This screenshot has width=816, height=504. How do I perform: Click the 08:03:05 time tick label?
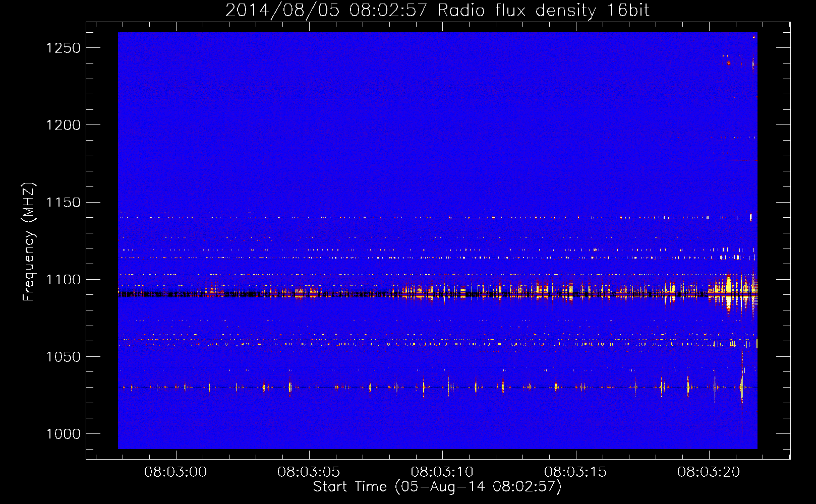pyautogui.click(x=309, y=472)
